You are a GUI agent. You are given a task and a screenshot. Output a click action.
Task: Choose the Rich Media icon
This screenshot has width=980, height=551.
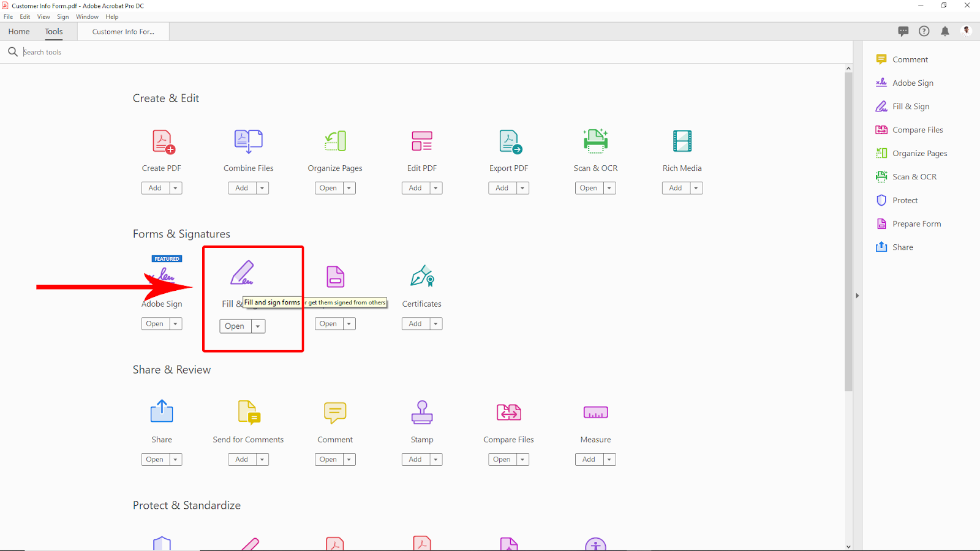(682, 141)
